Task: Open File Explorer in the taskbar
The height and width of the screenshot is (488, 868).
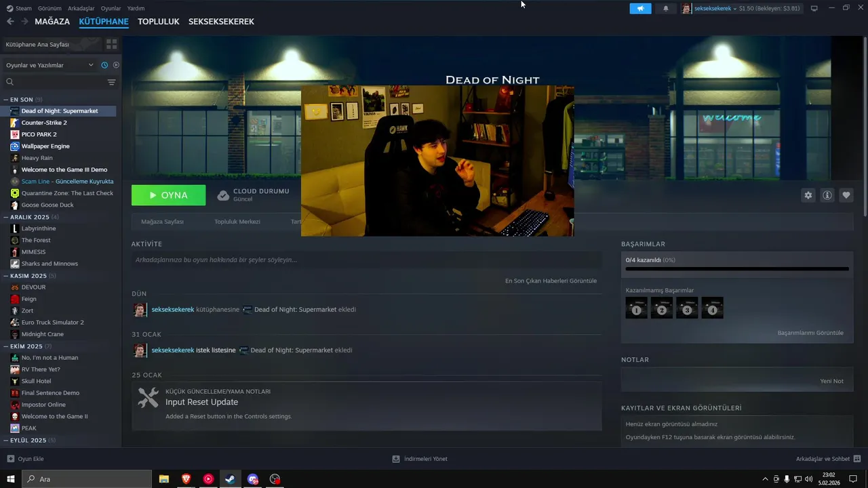Action: (x=164, y=479)
